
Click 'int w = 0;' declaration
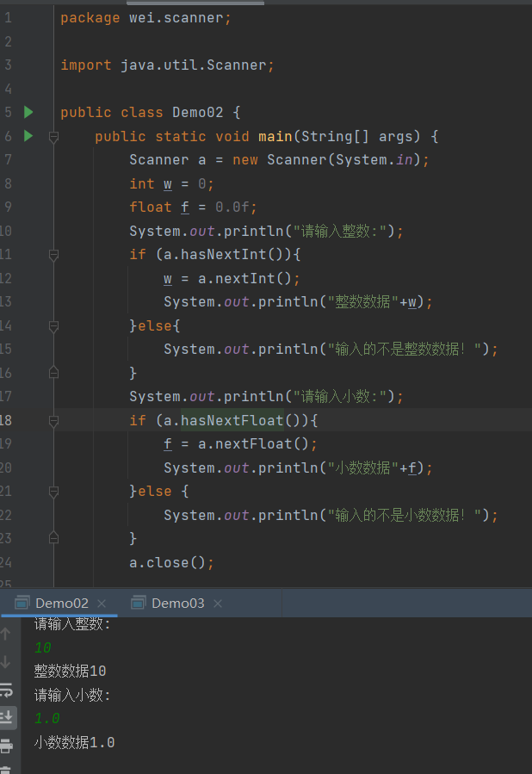coord(171,184)
